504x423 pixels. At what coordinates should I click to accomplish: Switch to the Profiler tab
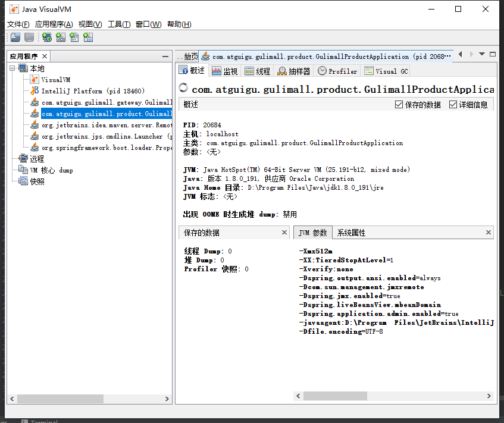(x=337, y=71)
